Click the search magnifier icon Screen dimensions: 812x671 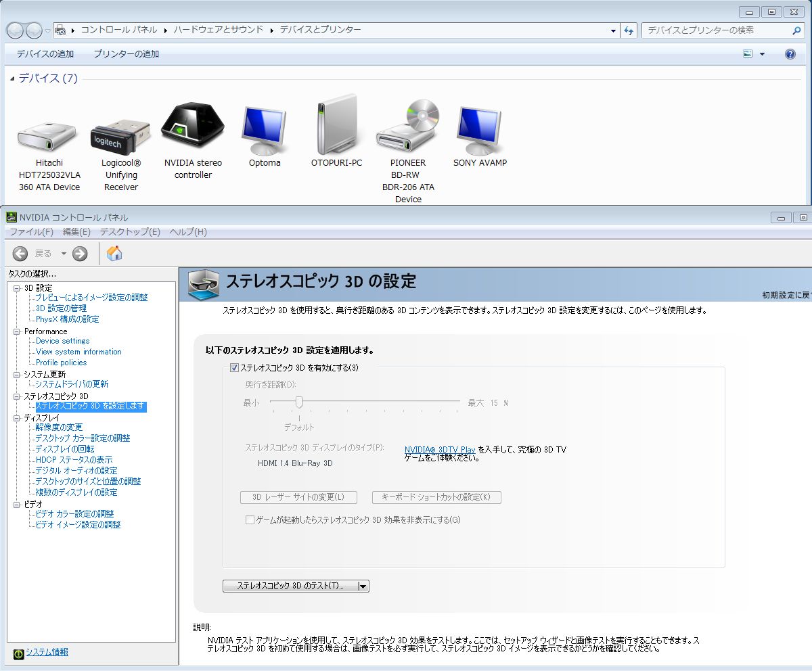[796, 30]
